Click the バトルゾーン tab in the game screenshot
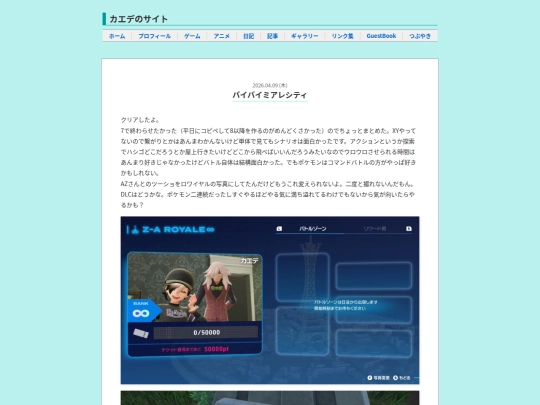The width and height of the screenshot is (540, 405). coord(313,229)
